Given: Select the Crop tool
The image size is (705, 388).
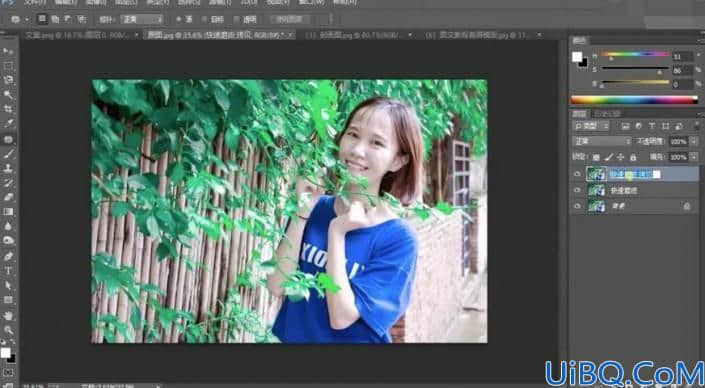Looking at the screenshot, I should [8, 109].
